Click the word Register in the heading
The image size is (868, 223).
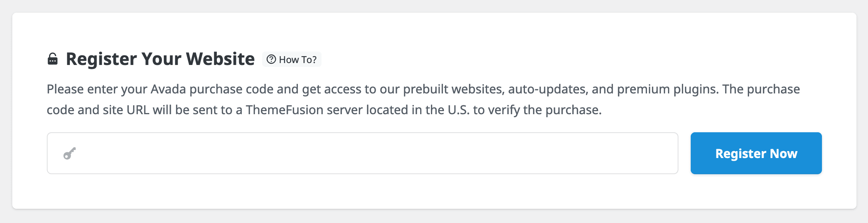(x=101, y=60)
